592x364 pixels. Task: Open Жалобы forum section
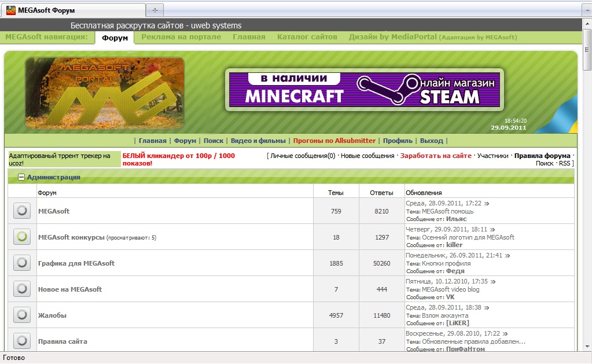coord(52,315)
